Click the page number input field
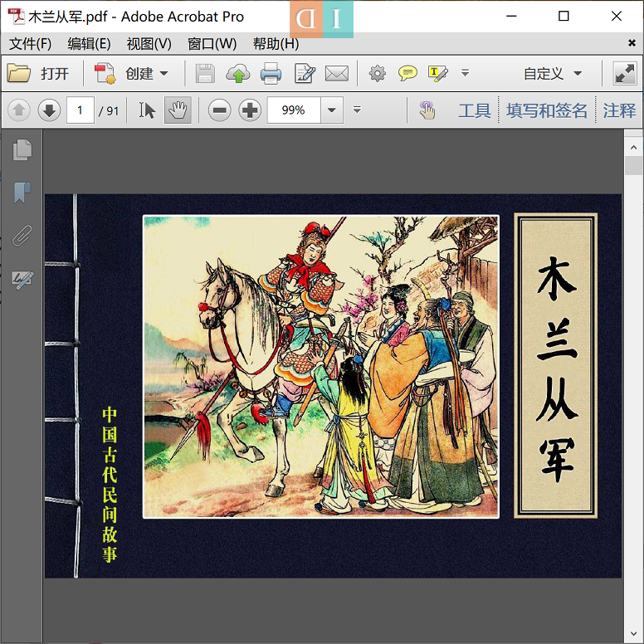The height and width of the screenshot is (644, 644). coord(80,110)
